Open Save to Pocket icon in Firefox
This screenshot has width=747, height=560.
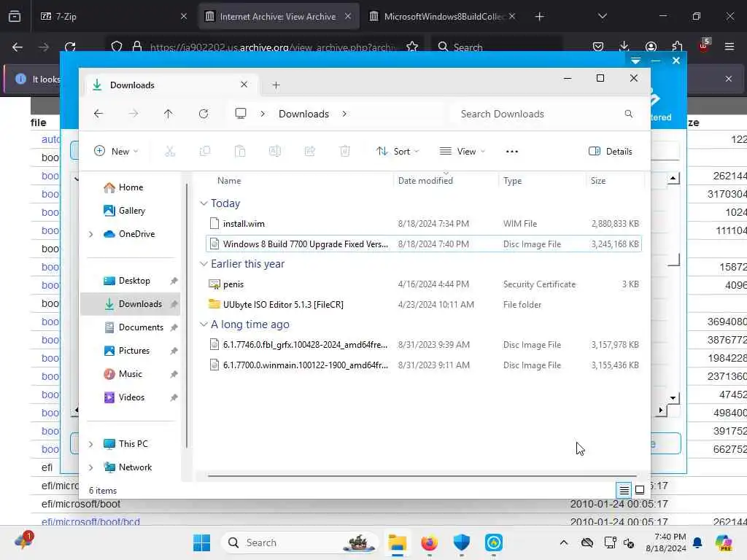point(598,47)
